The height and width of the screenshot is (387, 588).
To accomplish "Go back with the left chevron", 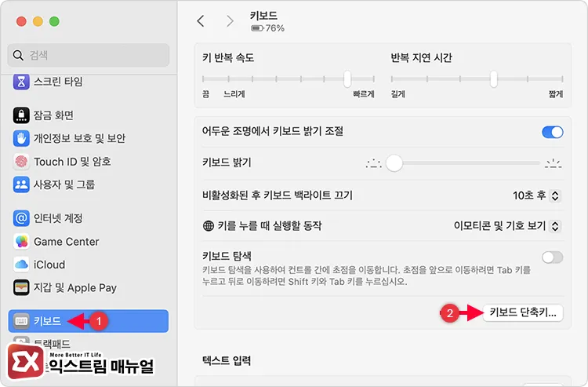I will 201,21.
